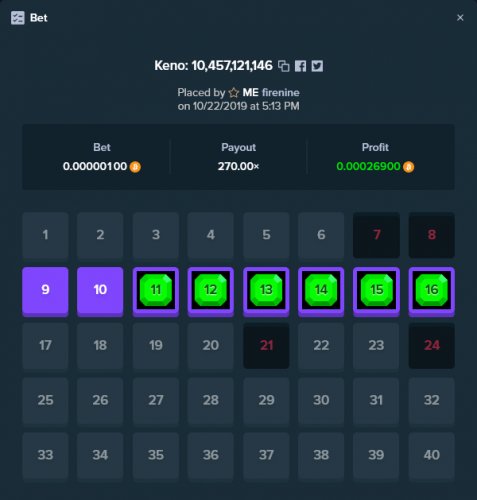Close the Bet dialog
This screenshot has height=500, width=477.
coord(460,18)
